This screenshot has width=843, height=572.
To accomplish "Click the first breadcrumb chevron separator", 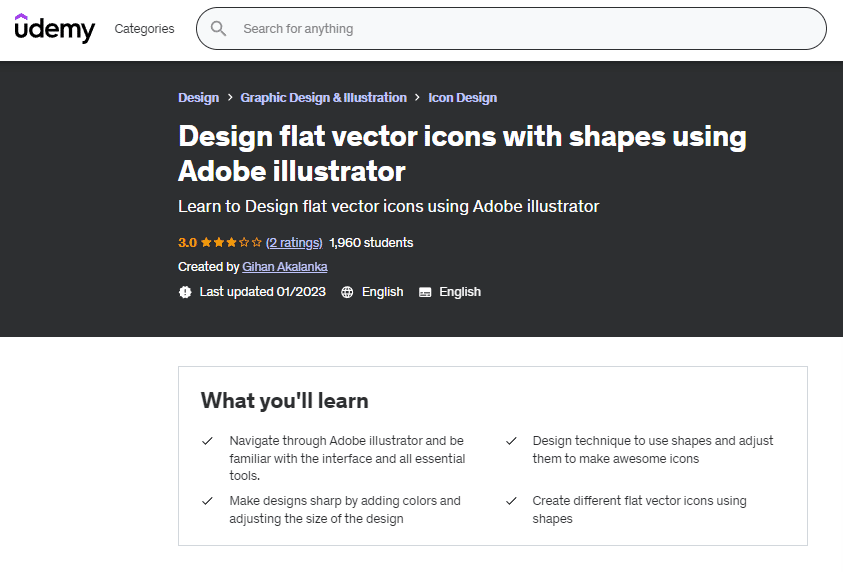I will coord(230,98).
